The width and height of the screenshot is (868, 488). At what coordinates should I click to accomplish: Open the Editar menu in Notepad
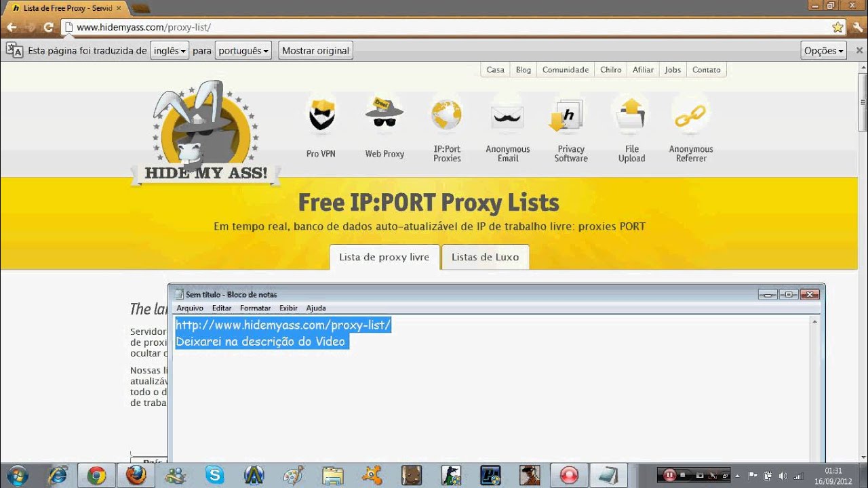point(222,308)
